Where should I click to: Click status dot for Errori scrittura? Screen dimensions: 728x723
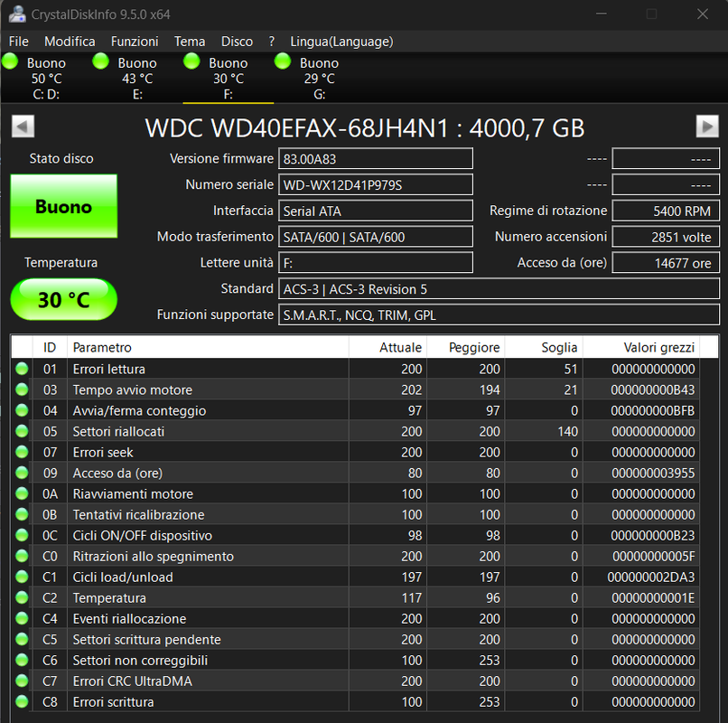[x=22, y=701]
